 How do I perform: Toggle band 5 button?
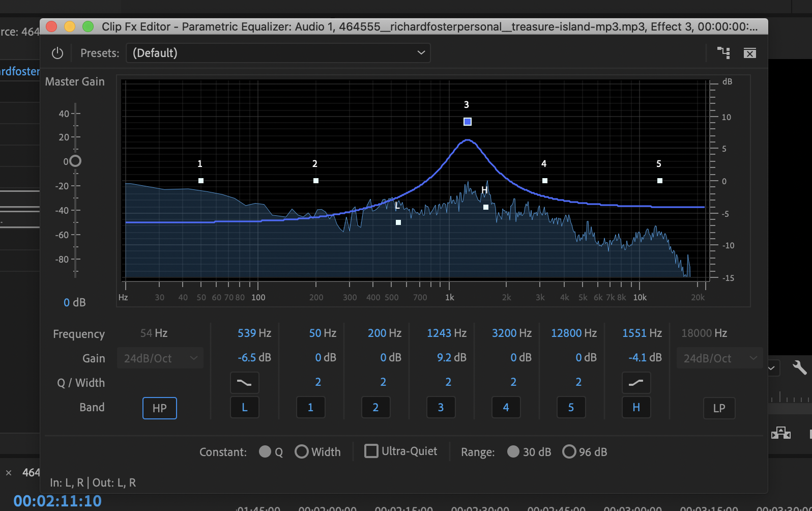pyautogui.click(x=571, y=407)
